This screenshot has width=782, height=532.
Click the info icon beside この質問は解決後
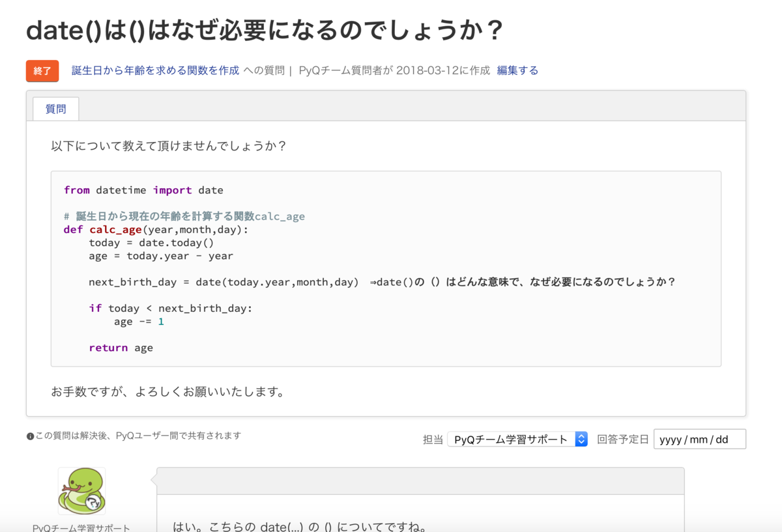30,436
